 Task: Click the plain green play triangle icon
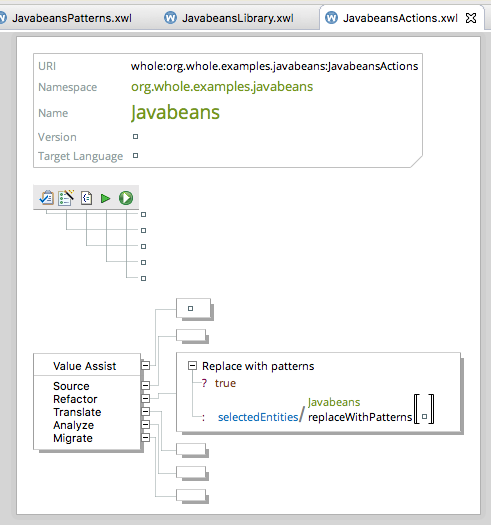point(106,198)
